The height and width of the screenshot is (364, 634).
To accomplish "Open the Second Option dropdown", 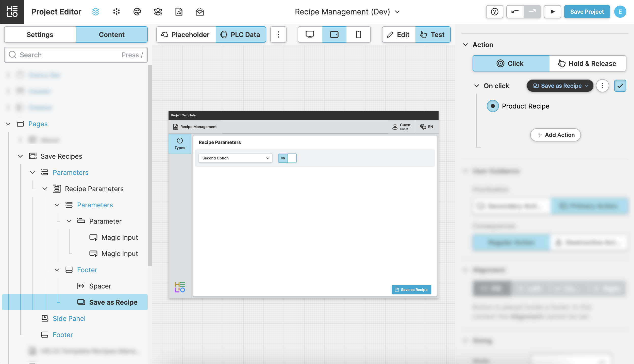I will (235, 158).
